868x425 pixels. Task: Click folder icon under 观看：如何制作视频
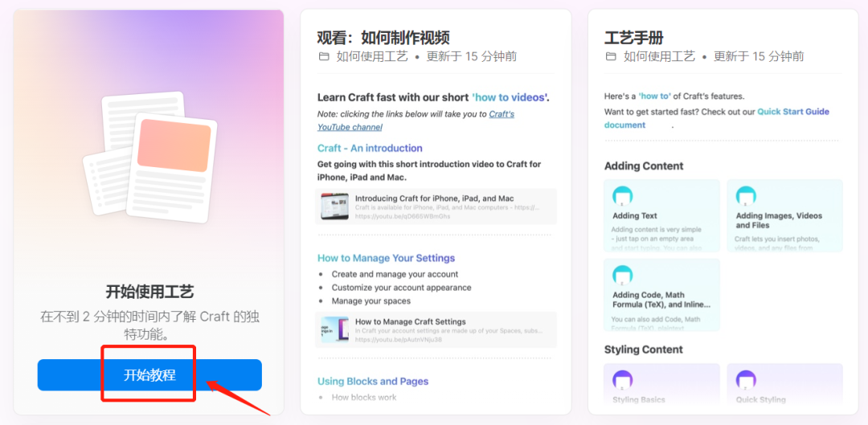(x=323, y=56)
